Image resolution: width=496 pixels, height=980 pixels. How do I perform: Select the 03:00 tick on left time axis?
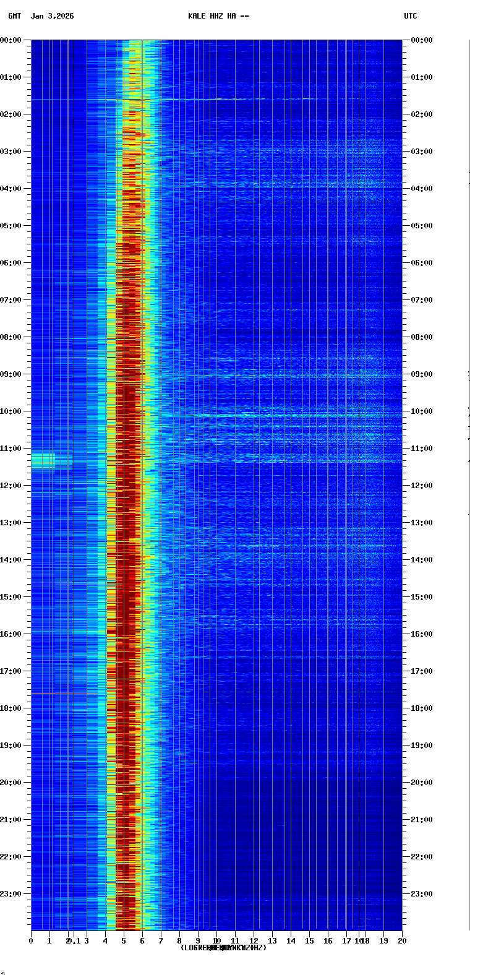(x=11, y=152)
